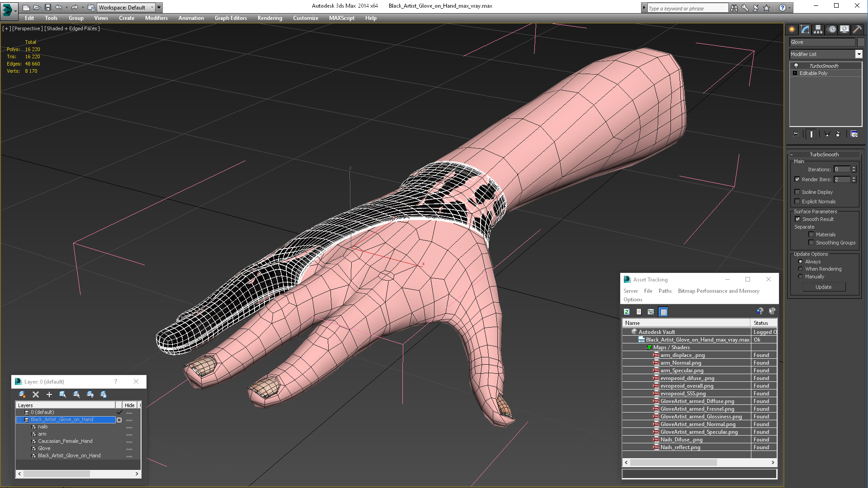868x488 pixels.
Task: Enable Isoline Display checkbox
Action: click(x=797, y=192)
